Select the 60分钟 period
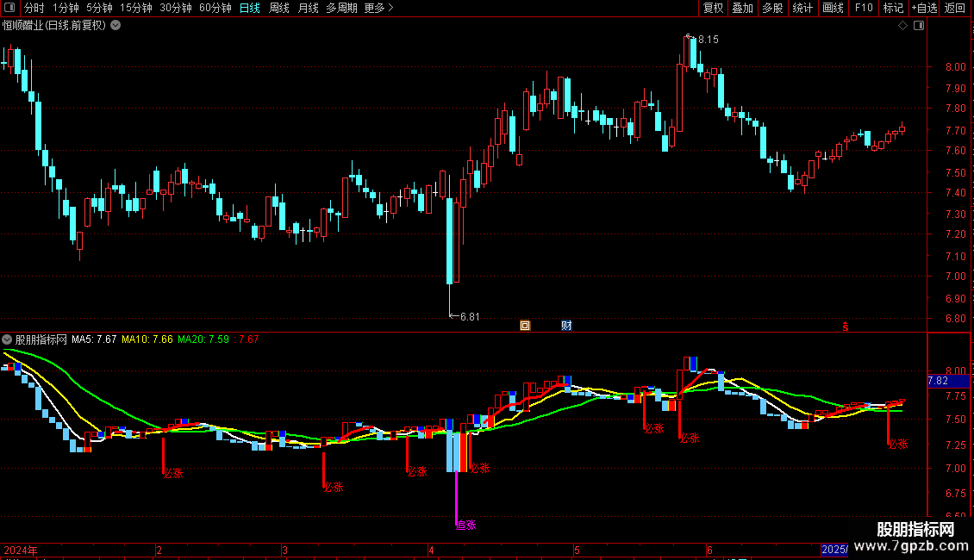The image size is (974, 560). pos(215,8)
